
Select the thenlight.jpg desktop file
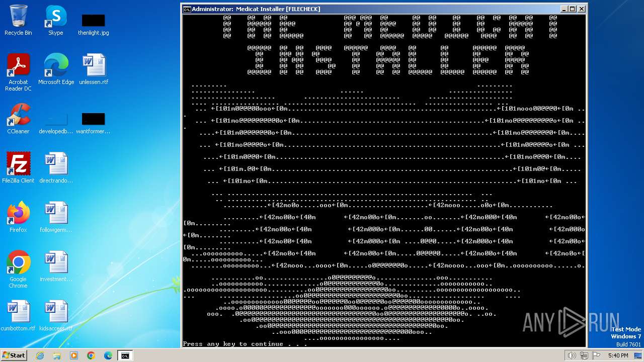click(x=93, y=24)
